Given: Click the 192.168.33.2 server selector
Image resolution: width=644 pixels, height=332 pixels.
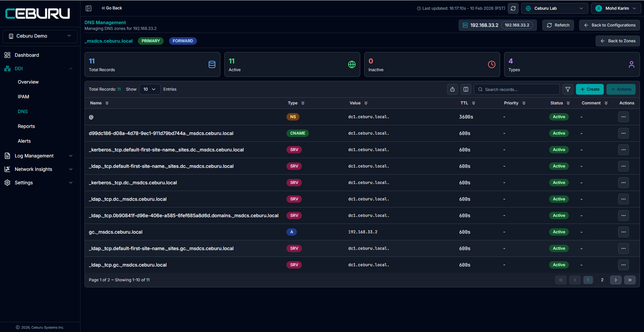Looking at the screenshot, I should (497, 25).
